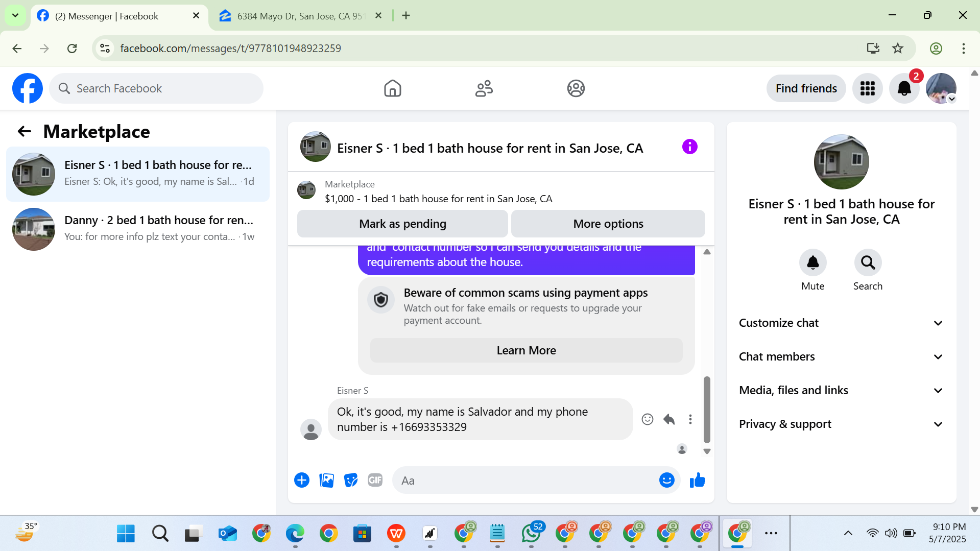Click More options button
Viewport: 980px width, 551px height.
(608, 224)
